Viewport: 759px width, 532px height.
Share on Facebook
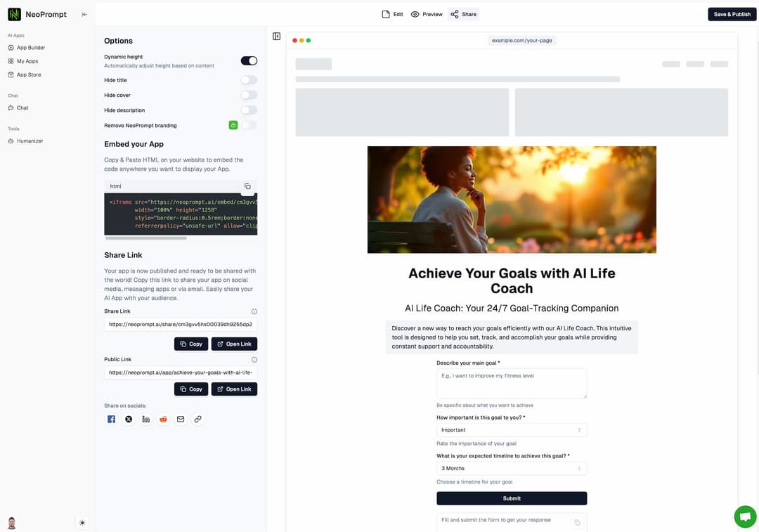(111, 420)
